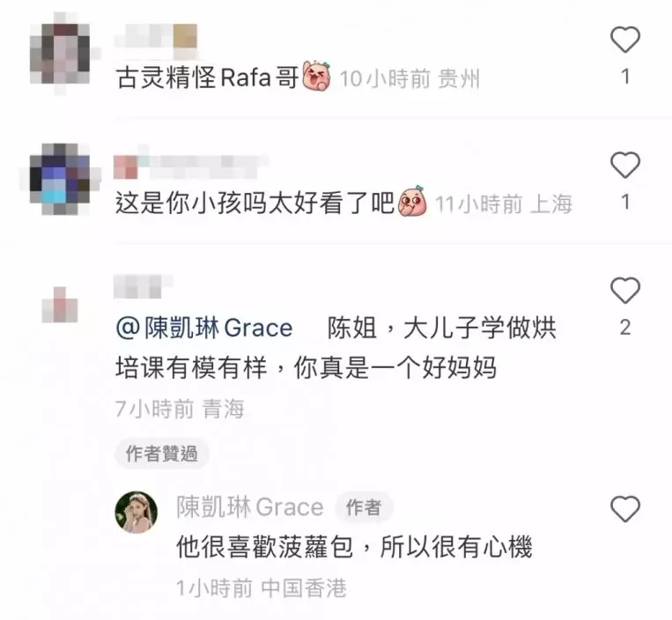Open the second commenter's blue pixelated avatar

60,179
